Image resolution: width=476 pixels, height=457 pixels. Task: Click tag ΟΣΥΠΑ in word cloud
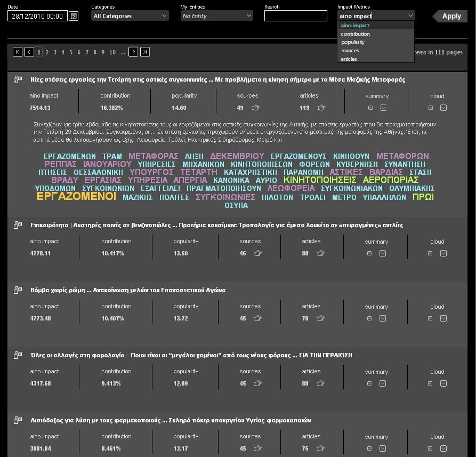(236, 206)
